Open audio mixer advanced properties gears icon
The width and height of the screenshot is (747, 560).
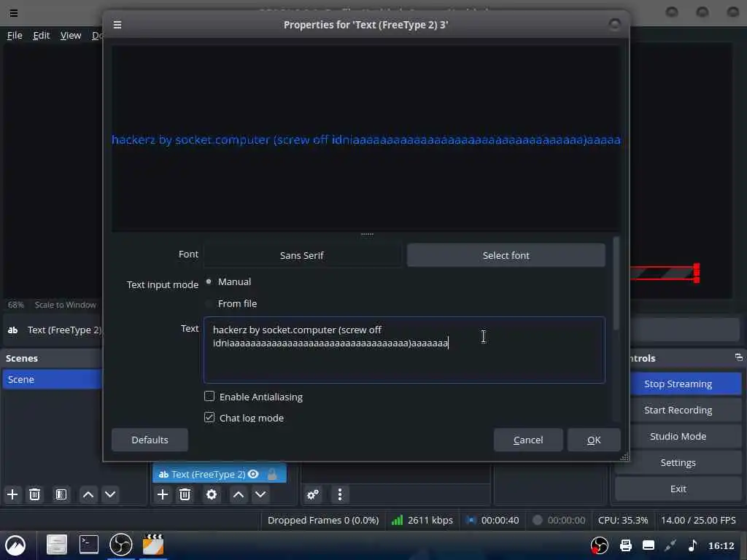click(x=313, y=494)
